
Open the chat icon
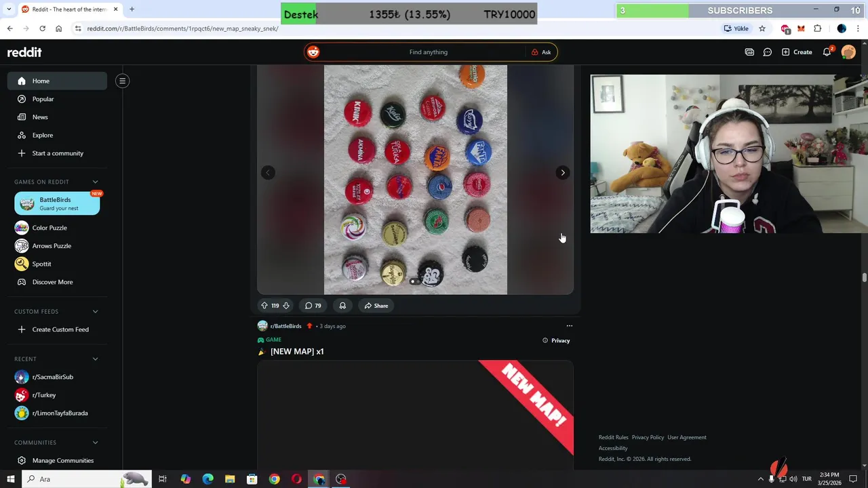768,52
